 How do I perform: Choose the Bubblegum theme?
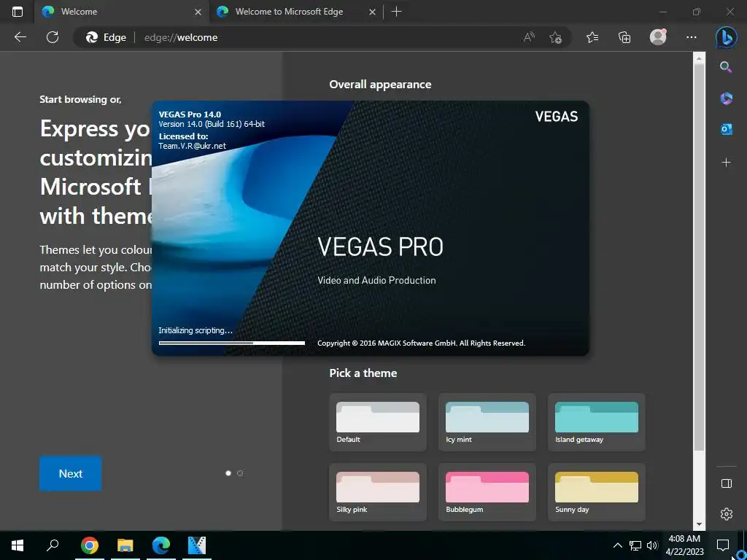pos(487,492)
